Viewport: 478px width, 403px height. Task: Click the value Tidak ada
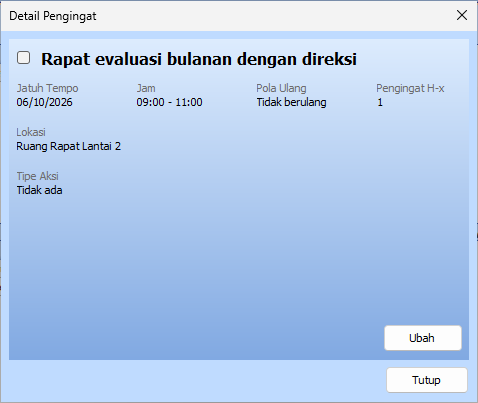tap(39, 190)
